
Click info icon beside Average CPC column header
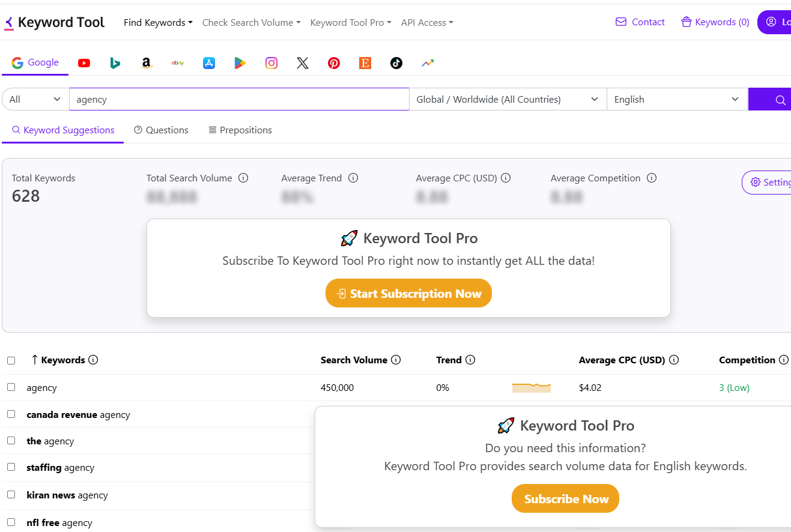[x=674, y=360]
